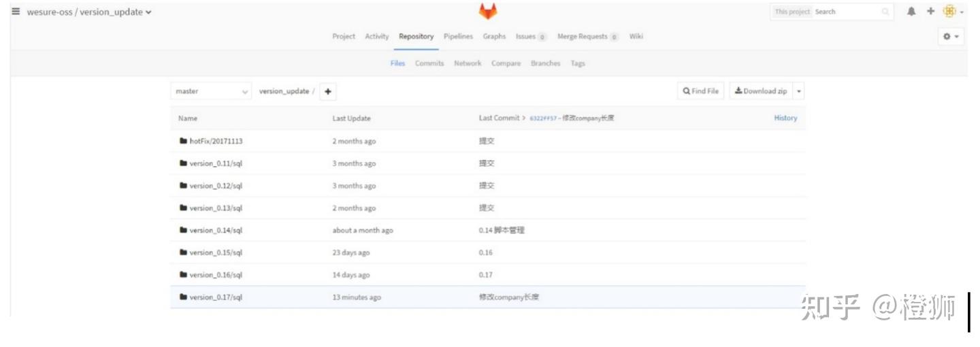Open the History link

click(x=785, y=118)
